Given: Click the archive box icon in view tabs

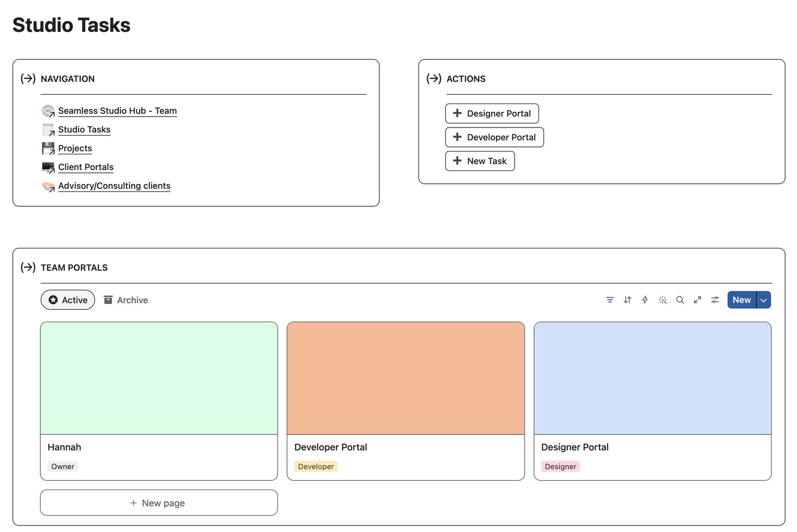Looking at the screenshot, I should (x=108, y=300).
